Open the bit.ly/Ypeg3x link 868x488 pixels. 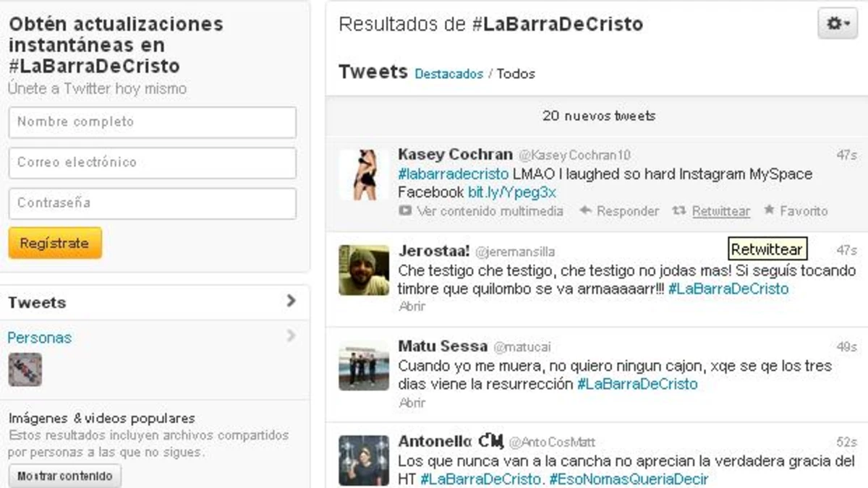pos(512,192)
